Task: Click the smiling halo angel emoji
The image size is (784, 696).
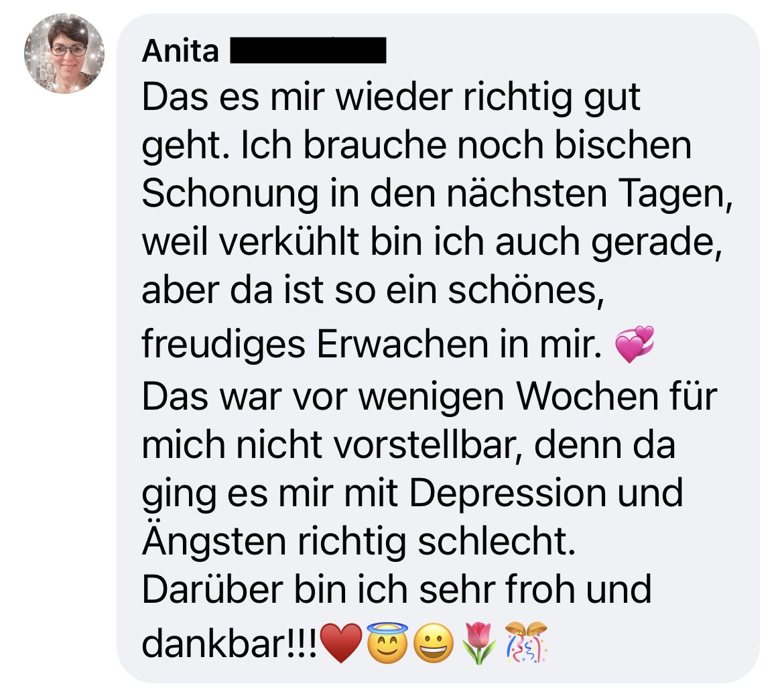Action: tap(387, 642)
